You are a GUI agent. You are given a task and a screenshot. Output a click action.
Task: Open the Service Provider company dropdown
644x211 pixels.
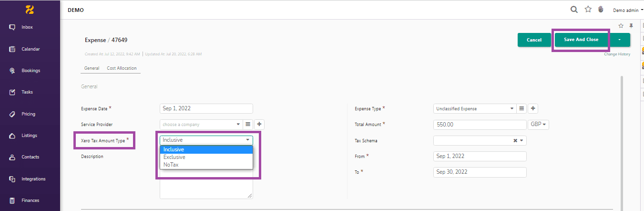(201, 125)
